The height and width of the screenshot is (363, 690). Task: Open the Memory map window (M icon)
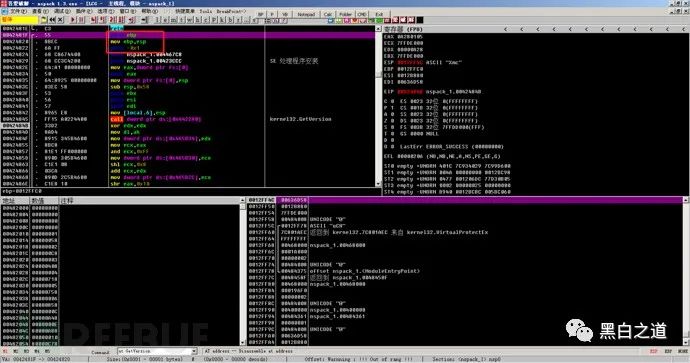pyautogui.click(x=173, y=20)
